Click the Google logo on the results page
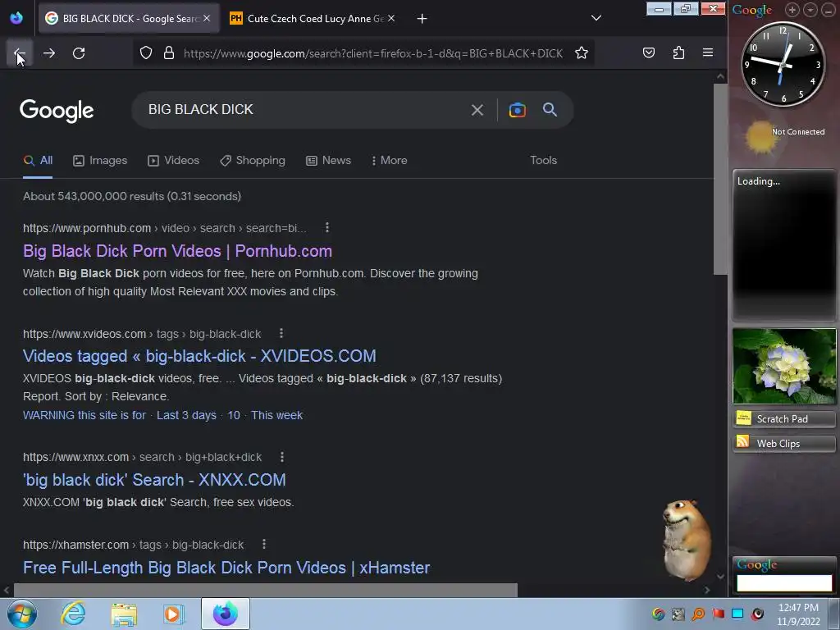The height and width of the screenshot is (630, 840). [x=57, y=111]
